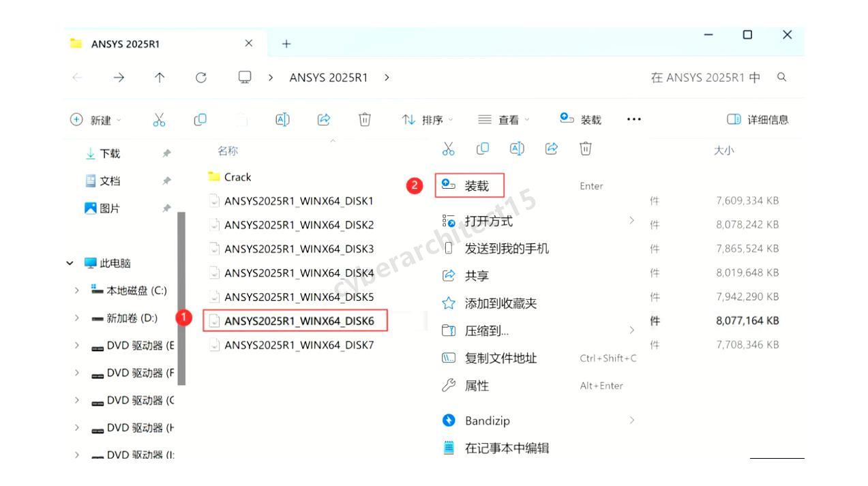
Task: Open the See more ... toolbar menu
Action: pyautogui.click(x=633, y=119)
